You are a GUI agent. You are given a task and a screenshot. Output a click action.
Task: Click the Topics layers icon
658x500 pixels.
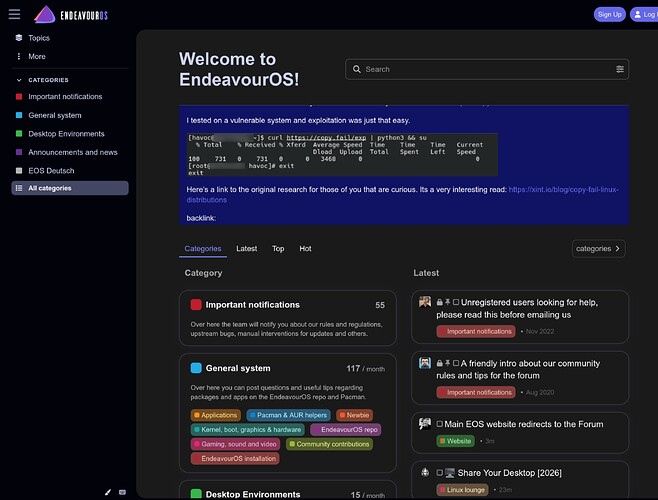click(x=19, y=38)
